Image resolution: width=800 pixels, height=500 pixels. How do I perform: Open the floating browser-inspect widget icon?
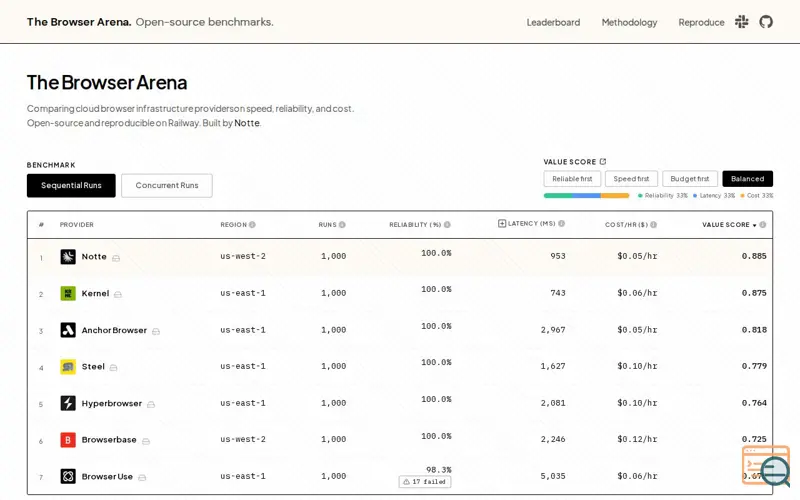click(766, 466)
